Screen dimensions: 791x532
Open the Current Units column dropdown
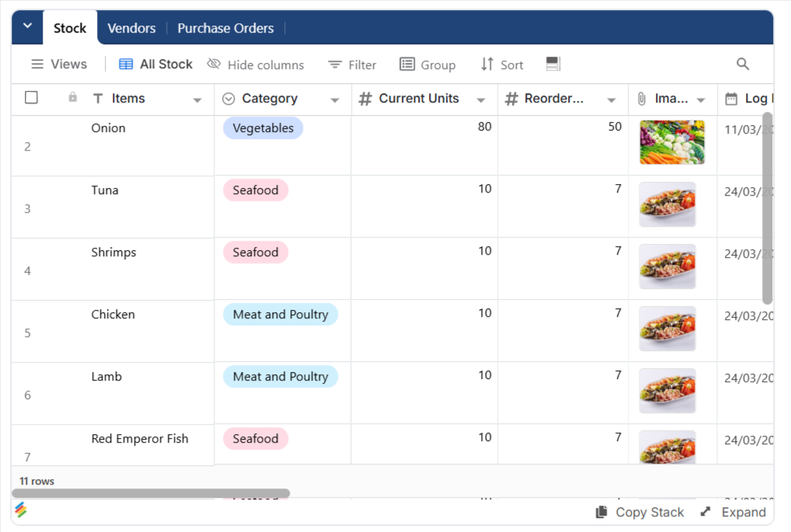[481, 100]
